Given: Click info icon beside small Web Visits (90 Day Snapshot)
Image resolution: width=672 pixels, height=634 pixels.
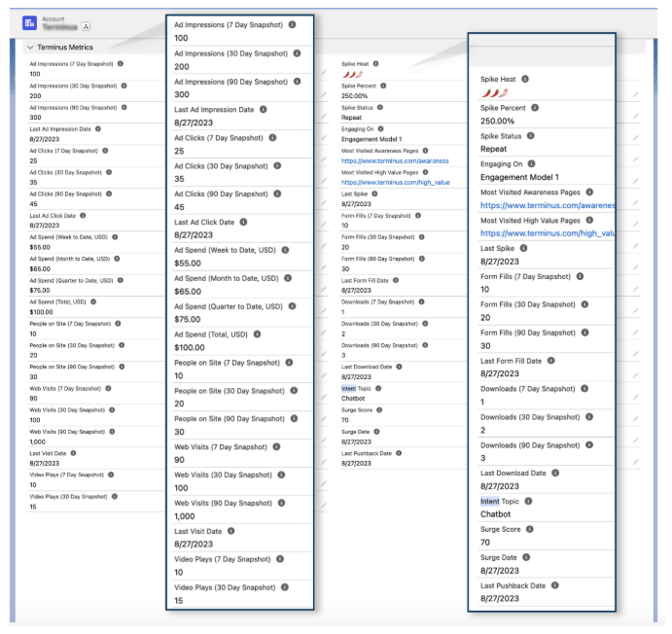Looking at the screenshot, I should pos(112,432).
